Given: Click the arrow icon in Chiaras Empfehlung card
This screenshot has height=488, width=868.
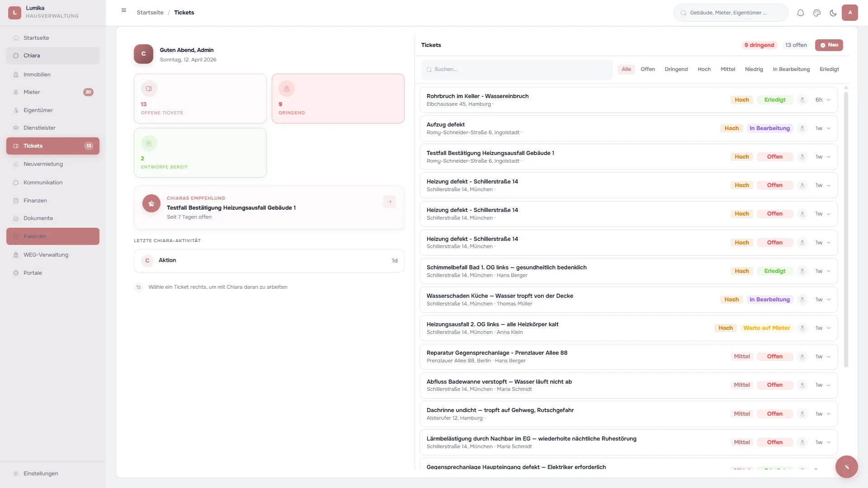Looking at the screenshot, I should coord(389,202).
